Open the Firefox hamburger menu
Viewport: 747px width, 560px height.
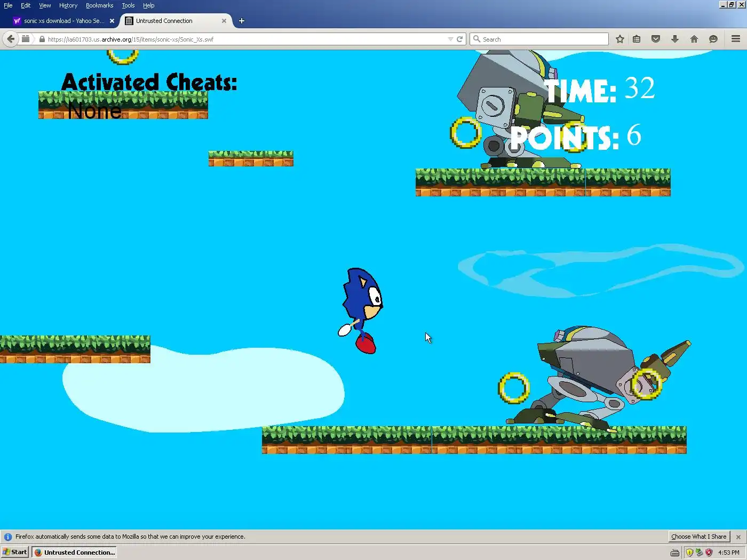pyautogui.click(x=736, y=39)
